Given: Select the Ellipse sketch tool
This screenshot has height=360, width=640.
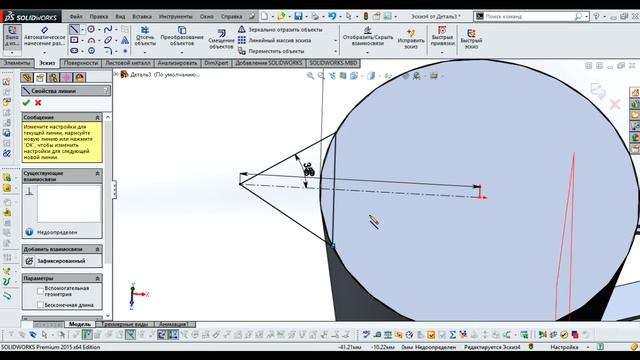Looking at the screenshot, I should pos(108,40).
